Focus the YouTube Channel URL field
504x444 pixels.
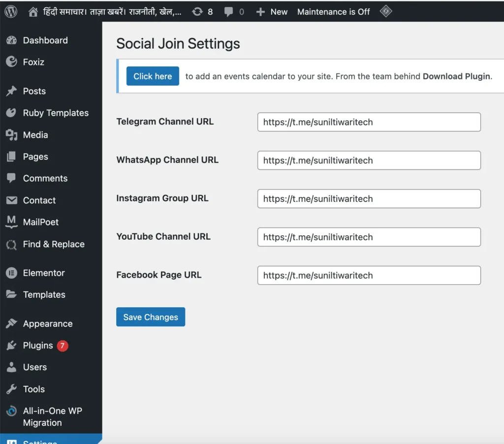pos(369,237)
